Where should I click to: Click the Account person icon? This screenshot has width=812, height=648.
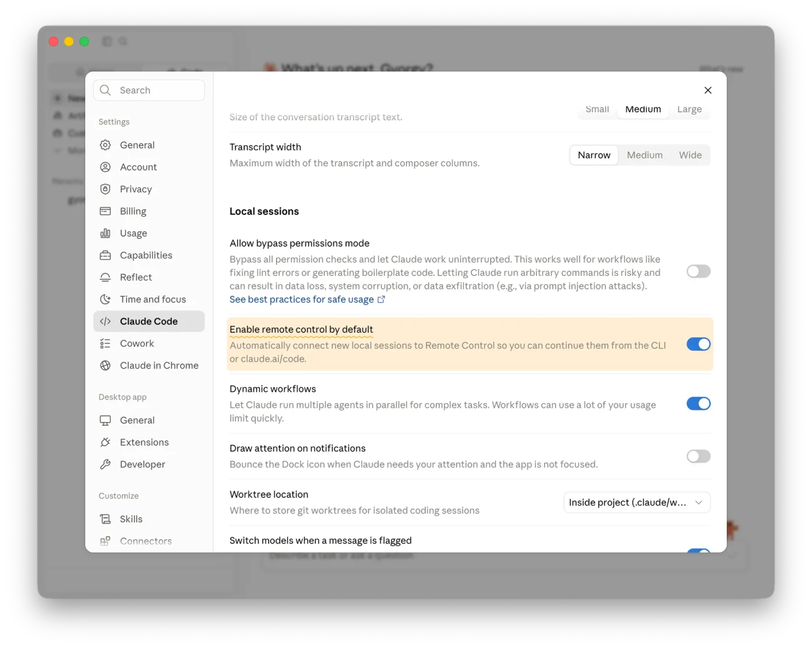[x=105, y=167]
